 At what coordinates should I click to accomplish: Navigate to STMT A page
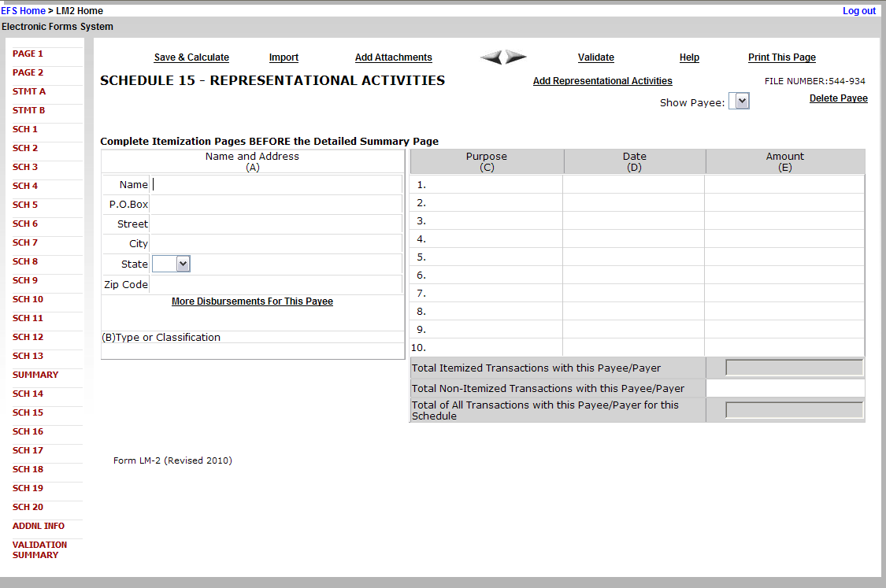29,91
